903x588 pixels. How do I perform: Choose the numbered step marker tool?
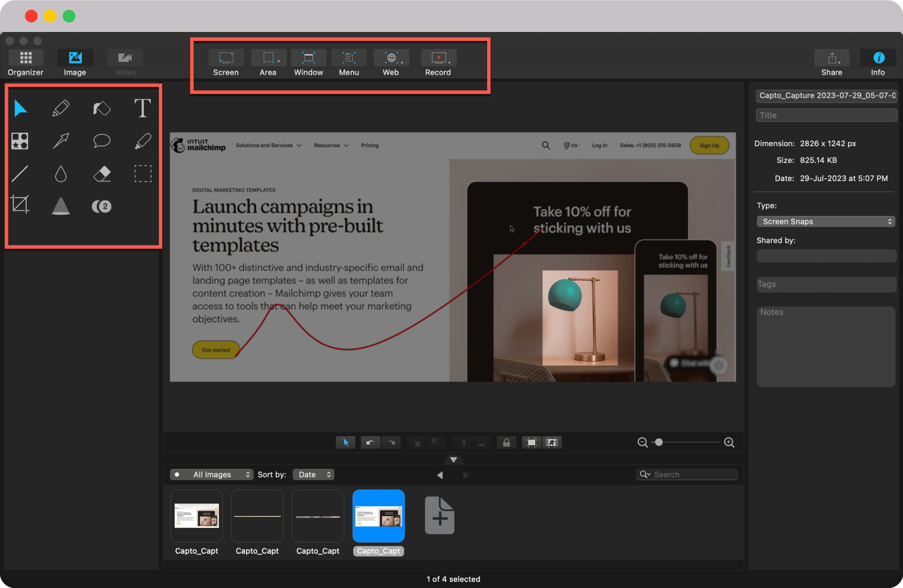pos(102,206)
